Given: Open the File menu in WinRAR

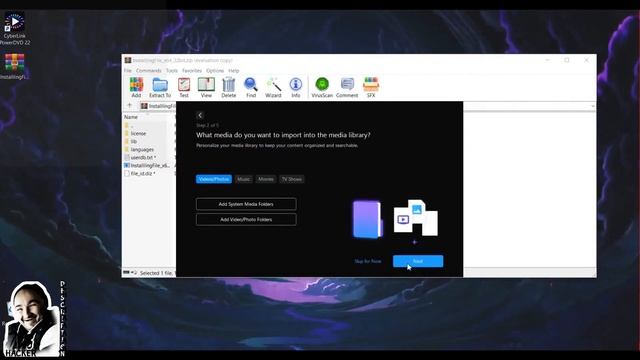Looking at the screenshot, I should (128, 71).
